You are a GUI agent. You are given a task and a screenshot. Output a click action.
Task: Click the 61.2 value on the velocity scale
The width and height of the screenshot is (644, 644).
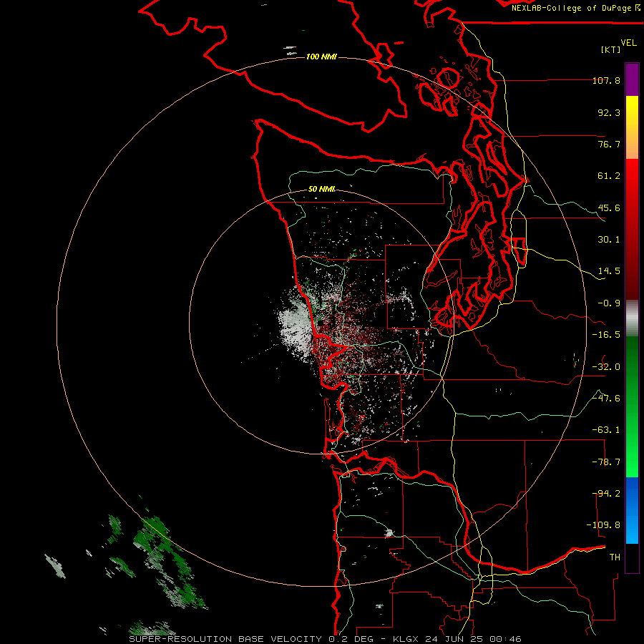pyautogui.click(x=609, y=176)
